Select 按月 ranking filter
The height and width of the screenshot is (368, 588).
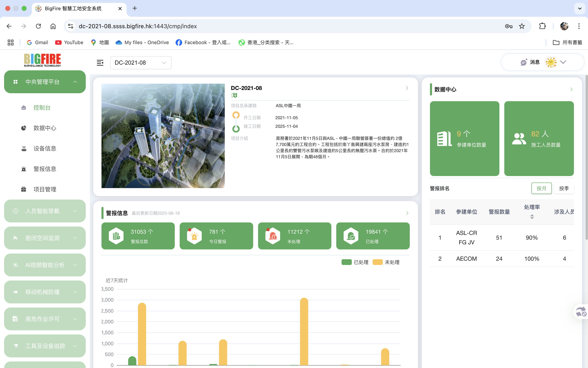(x=541, y=188)
